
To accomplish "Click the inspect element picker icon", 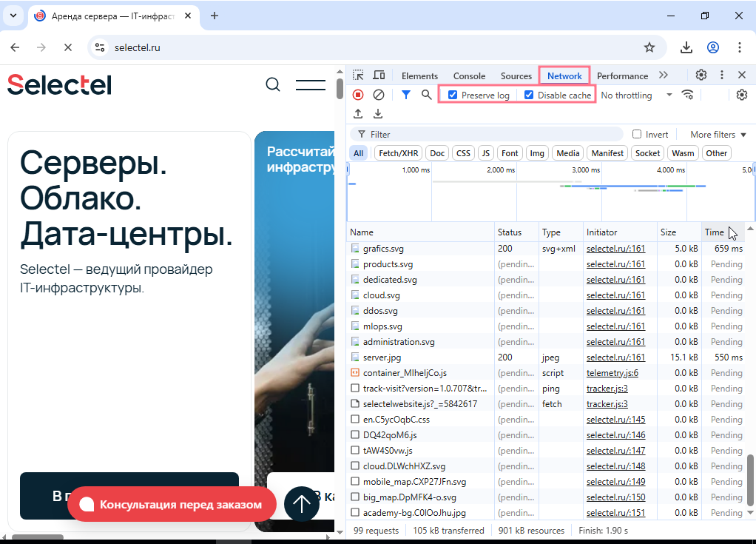I will (x=358, y=75).
